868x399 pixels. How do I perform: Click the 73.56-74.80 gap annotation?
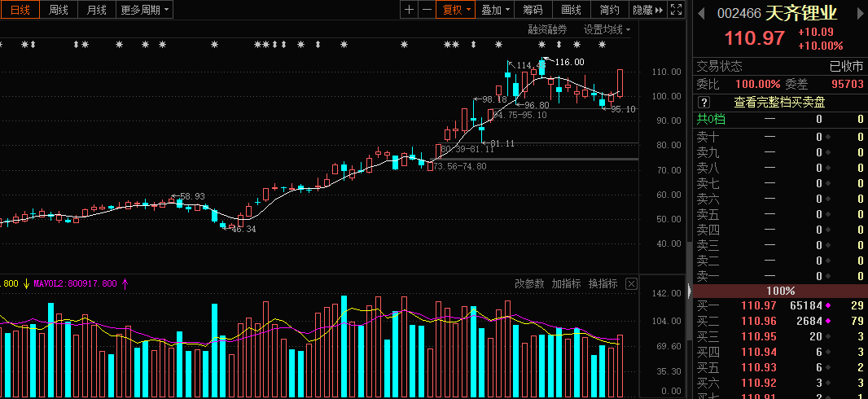pos(460,166)
